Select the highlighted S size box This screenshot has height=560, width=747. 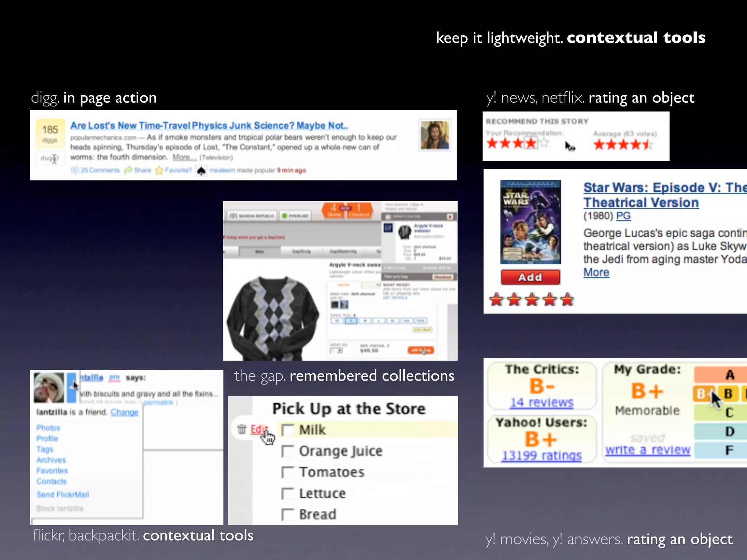point(351,321)
